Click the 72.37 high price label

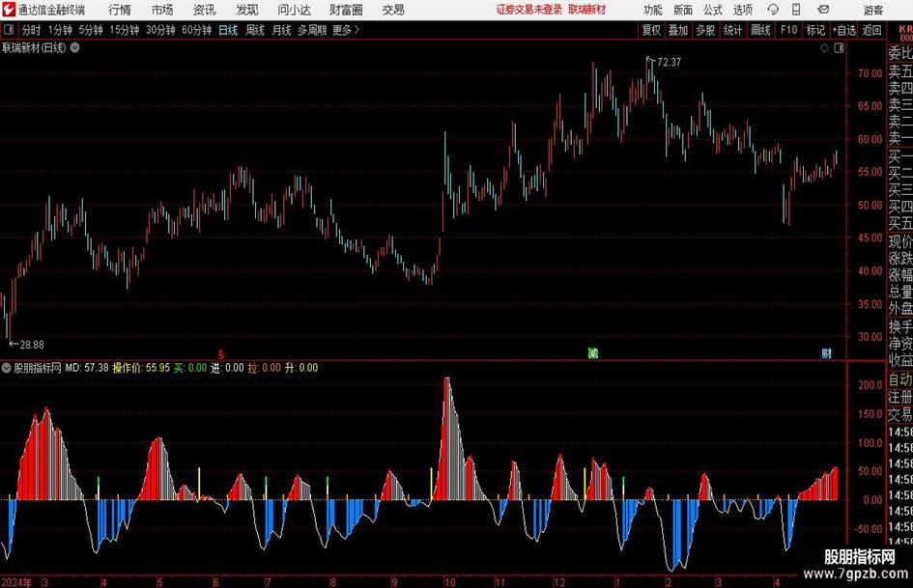(669, 62)
